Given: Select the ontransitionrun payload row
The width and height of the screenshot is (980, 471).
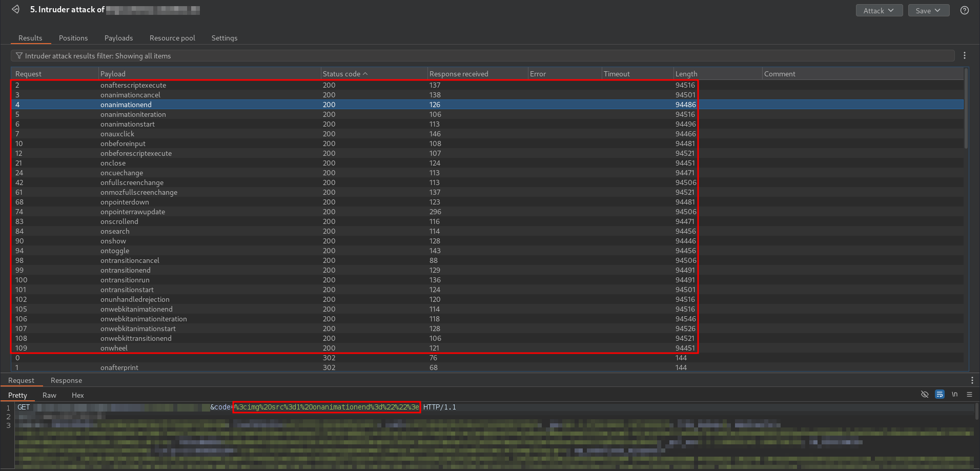Looking at the screenshot, I should click(487, 280).
